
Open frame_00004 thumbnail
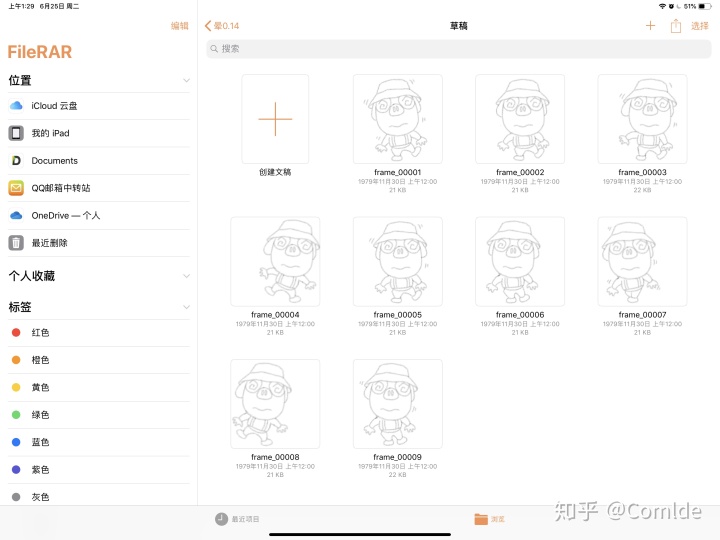[275, 262]
